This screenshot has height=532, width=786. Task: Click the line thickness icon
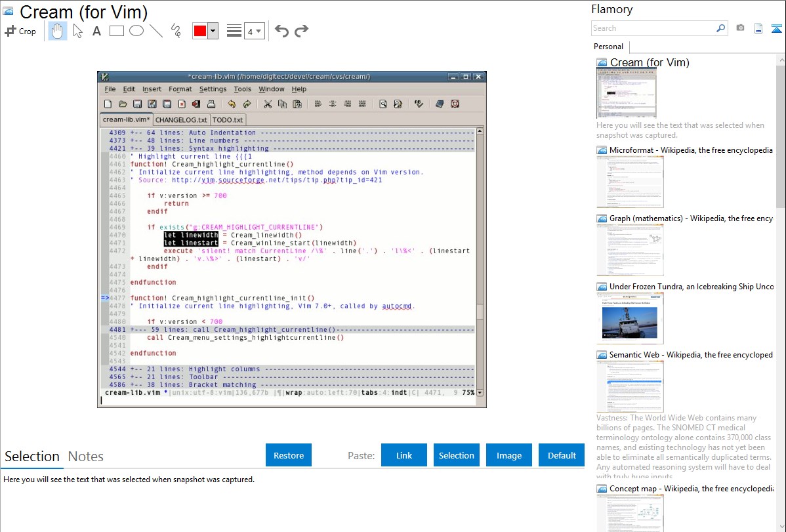tap(234, 31)
